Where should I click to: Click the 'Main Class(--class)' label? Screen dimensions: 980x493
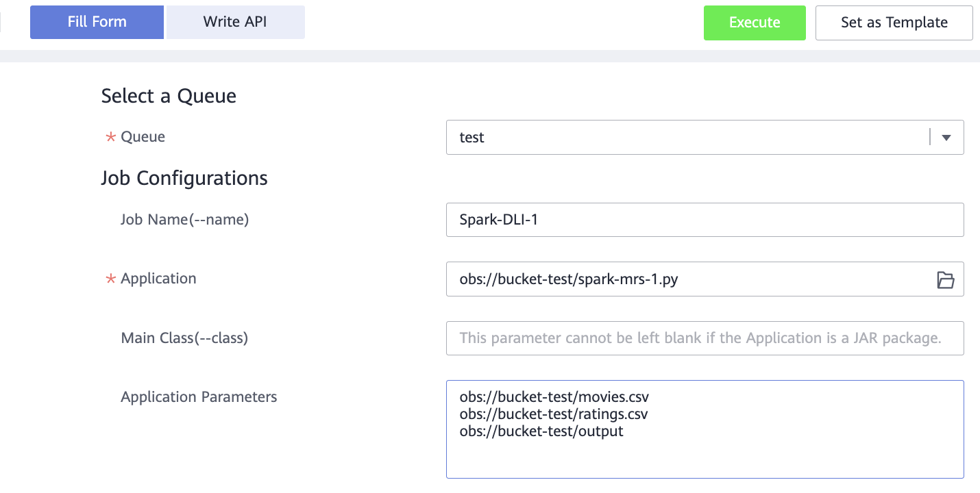(184, 338)
